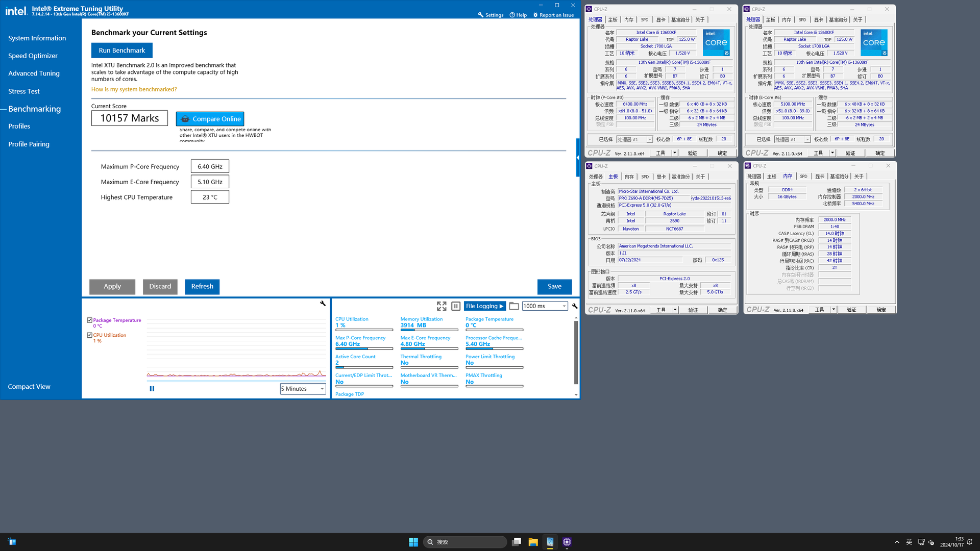Open tools dropdown arrow in top-right CPU-Z
980x551 pixels.
tap(832, 153)
